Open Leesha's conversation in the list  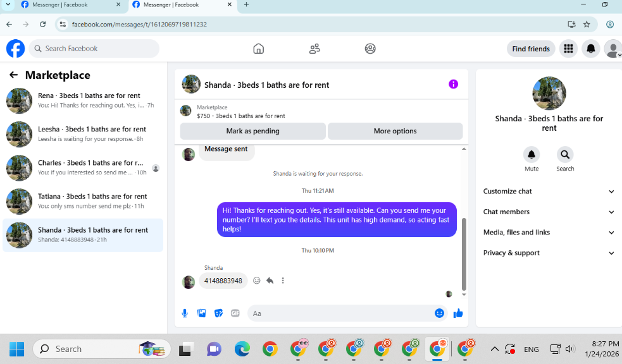83,134
